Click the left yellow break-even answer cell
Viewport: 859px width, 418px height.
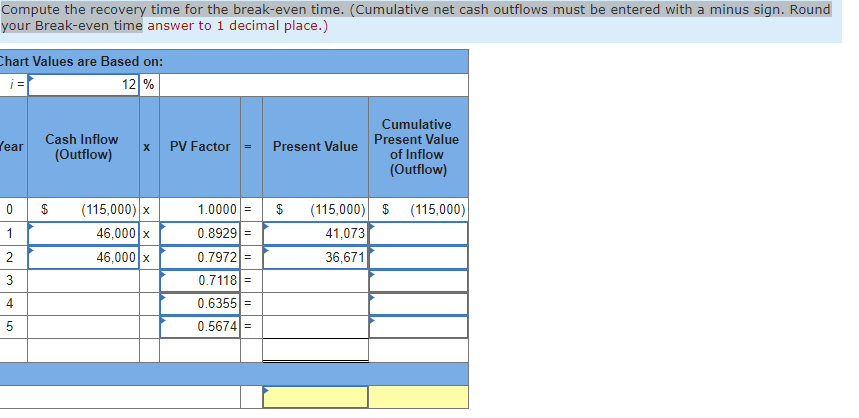click(316, 397)
